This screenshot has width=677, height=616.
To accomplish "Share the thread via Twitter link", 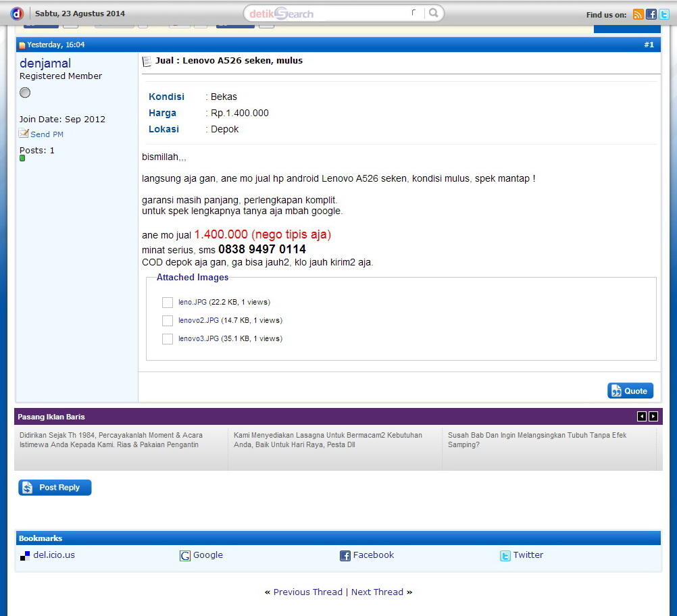I will 528,555.
